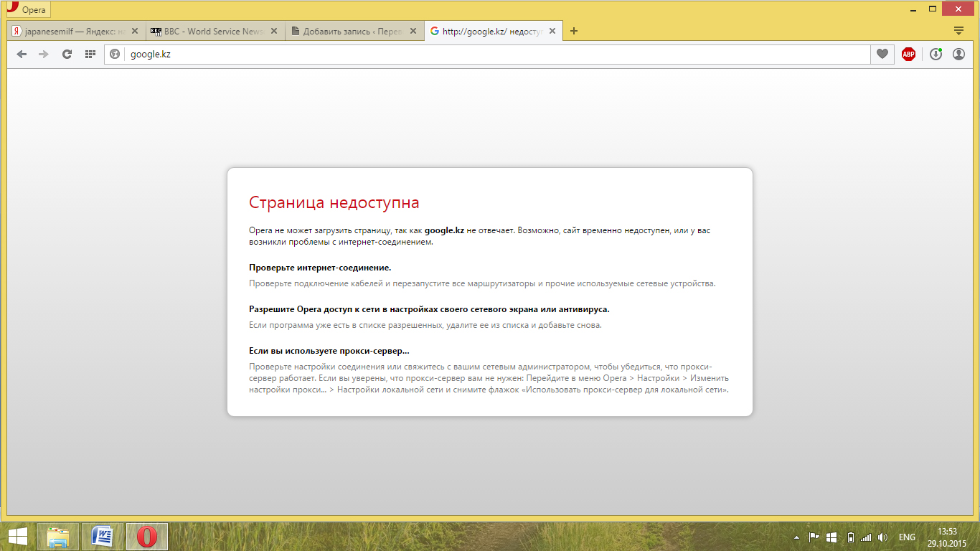Click the Windows tray icon
The image size is (980, 551).
coord(831,537)
